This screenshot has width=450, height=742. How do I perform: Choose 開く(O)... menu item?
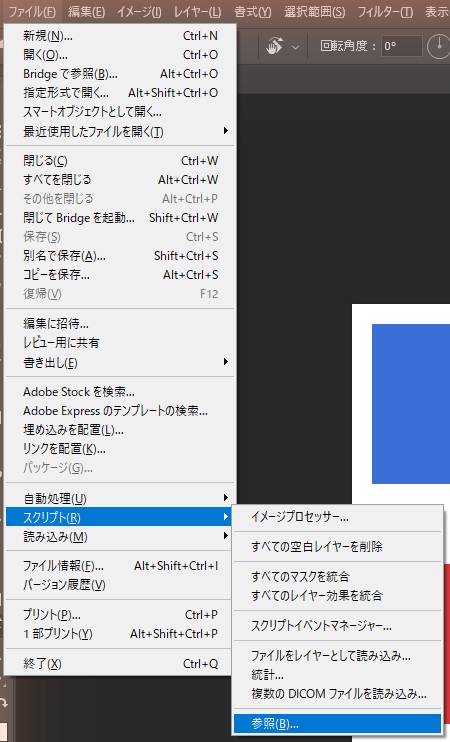tap(120, 54)
